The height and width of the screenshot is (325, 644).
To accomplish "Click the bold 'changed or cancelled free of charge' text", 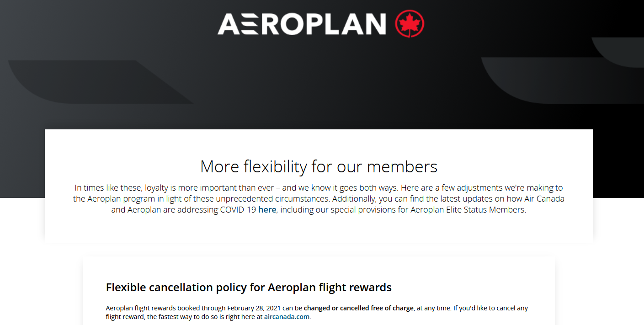I will [359, 308].
